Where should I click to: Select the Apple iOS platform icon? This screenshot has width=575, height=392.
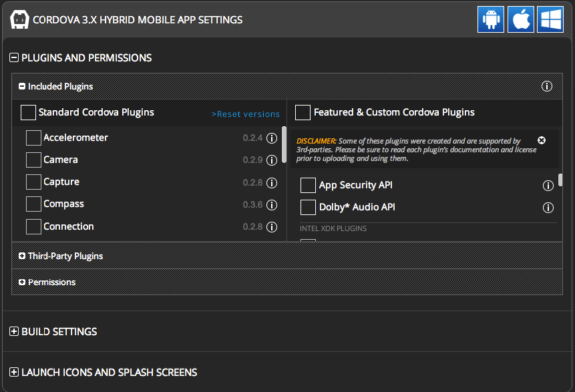click(x=521, y=19)
